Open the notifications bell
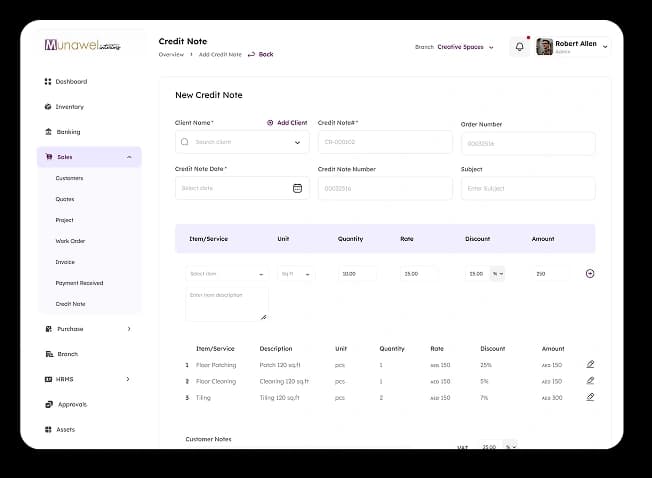This screenshot has height=478, width=652. tap(519, 47)
